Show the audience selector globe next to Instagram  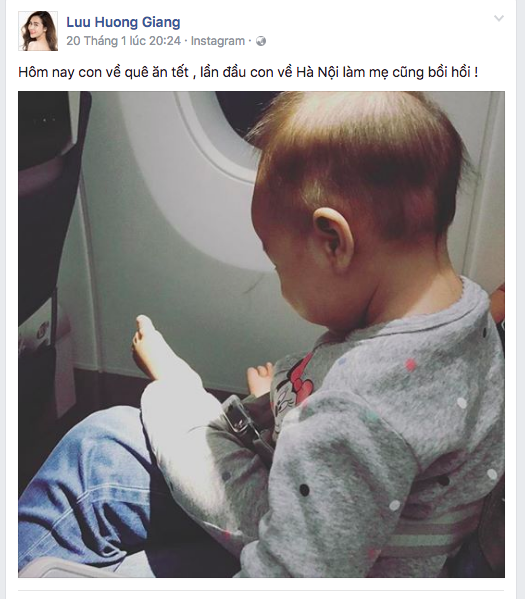(261, 41)
